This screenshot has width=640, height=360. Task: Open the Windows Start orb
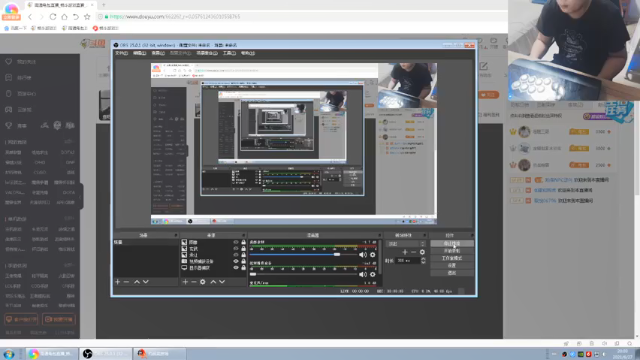click(9, 354)
